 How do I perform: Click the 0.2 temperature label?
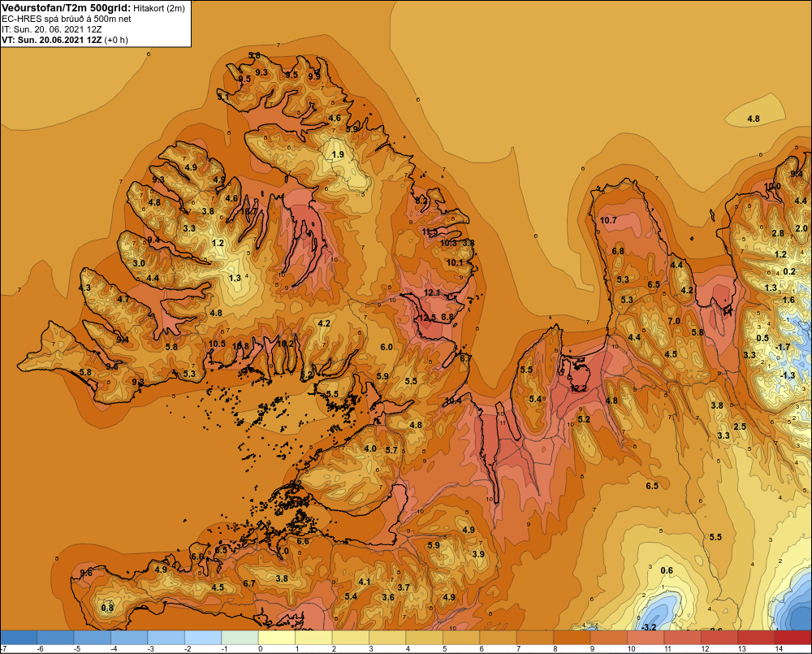(x=789, y=271)
